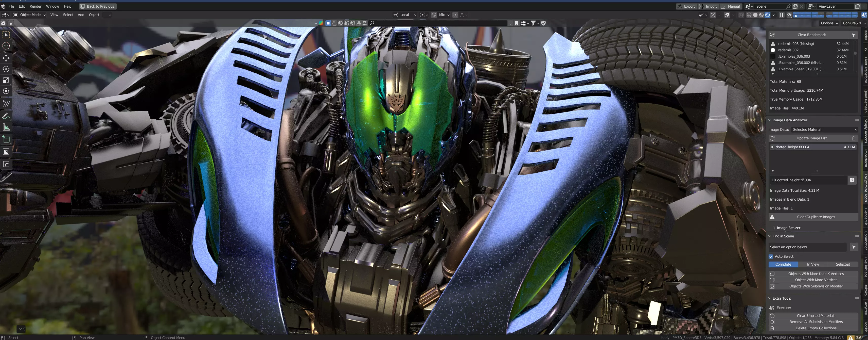Click the pause render icon in header
Screen dimensions: 868x340
pyautogui.click(x=781, y=15)
